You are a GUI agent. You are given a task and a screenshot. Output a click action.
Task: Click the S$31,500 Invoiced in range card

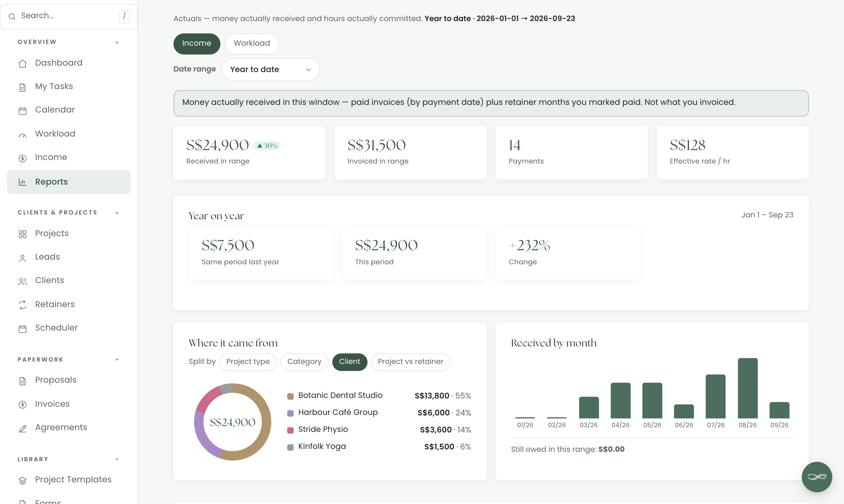[x=410, y=153]
